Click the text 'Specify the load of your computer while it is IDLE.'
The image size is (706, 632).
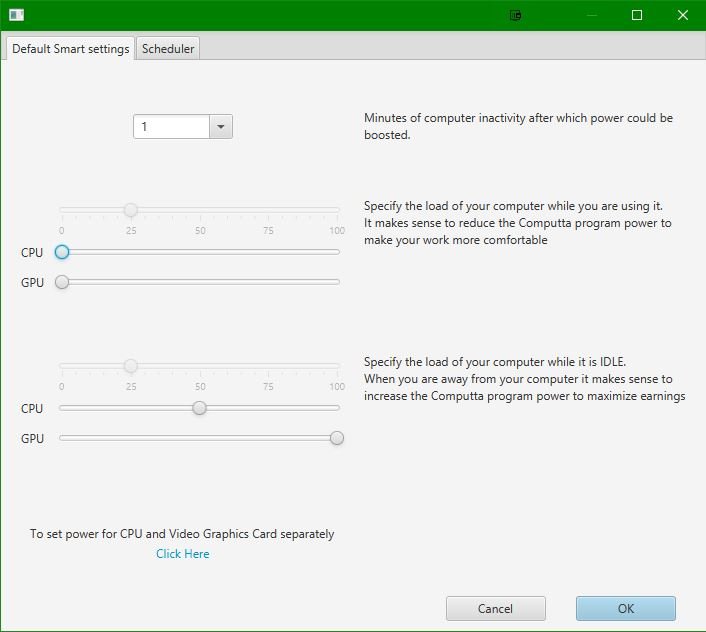495,362
